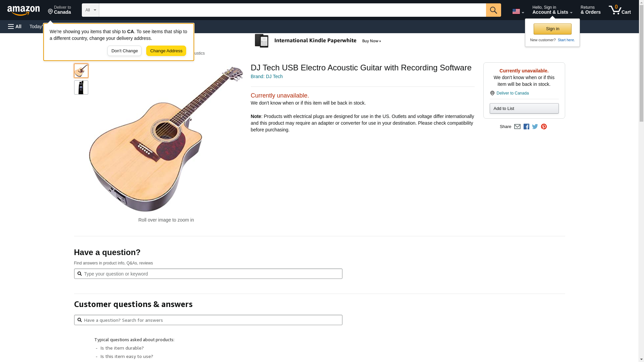The width and height of the screenshot is (644, 362).
Task: Open the language flag dropdown
Action: (x=518, y=12)
